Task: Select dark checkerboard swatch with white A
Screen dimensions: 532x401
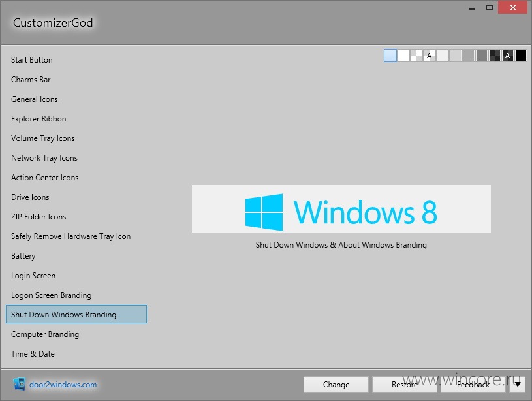Action: [x=508, y=56]
